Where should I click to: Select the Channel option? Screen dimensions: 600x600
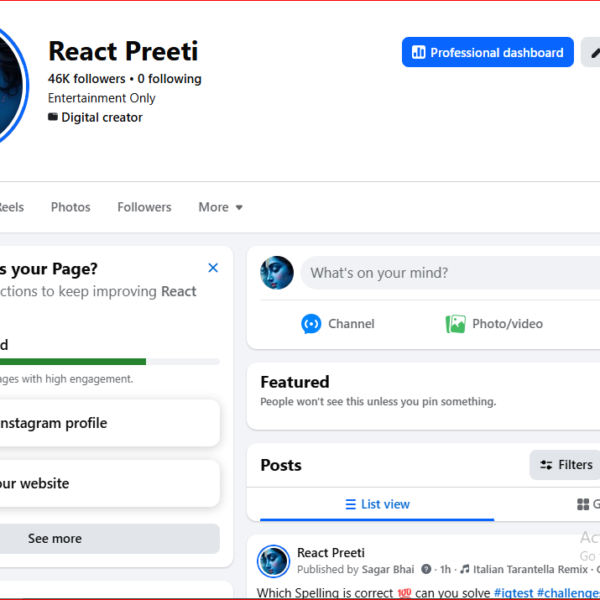338,324
